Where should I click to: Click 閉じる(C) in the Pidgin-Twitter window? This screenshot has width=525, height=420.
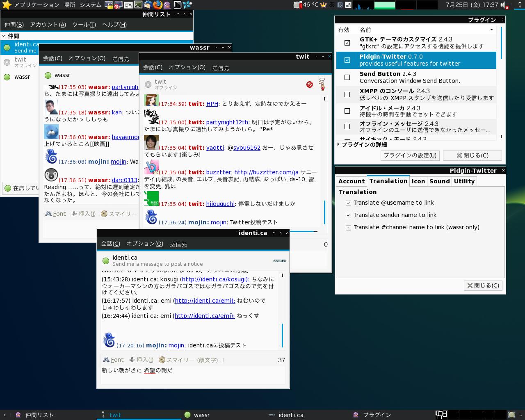tap(483, 285)
